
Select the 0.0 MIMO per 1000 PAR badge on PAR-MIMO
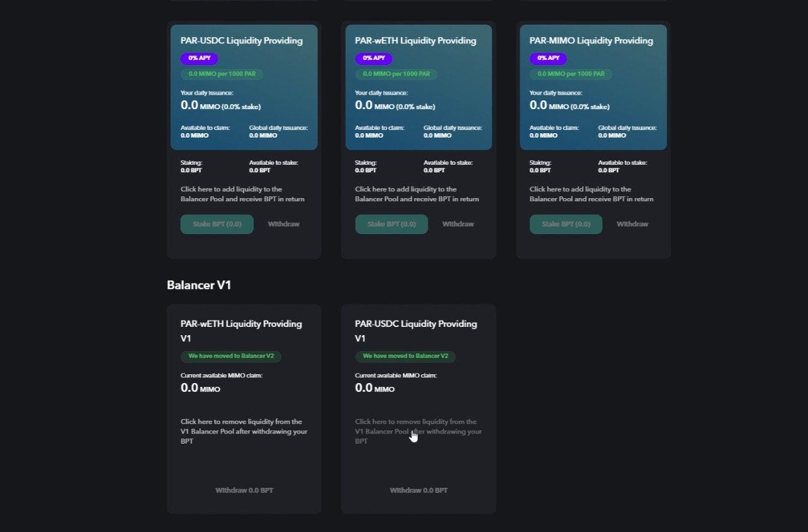pyautogui.click(x=571, y=74)
